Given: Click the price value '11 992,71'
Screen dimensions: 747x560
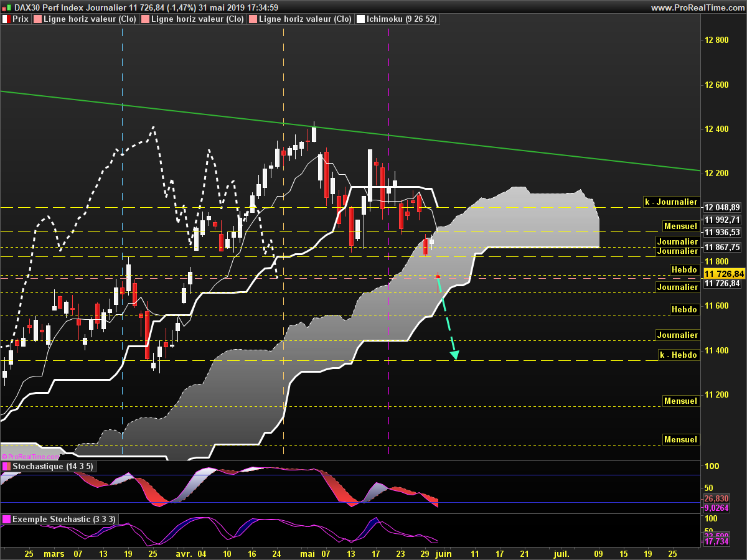Looking at the screenshot, I should coord(722,220).
